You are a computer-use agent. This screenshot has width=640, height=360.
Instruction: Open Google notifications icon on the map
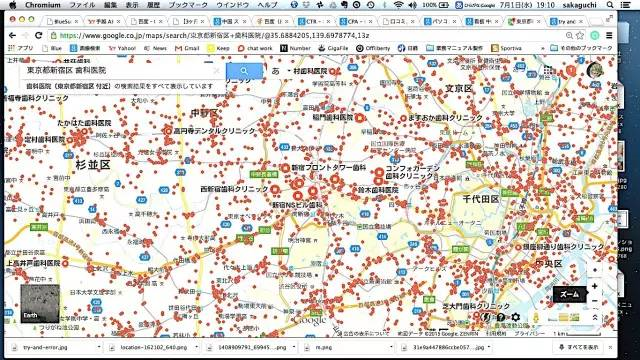coord(571,71)
